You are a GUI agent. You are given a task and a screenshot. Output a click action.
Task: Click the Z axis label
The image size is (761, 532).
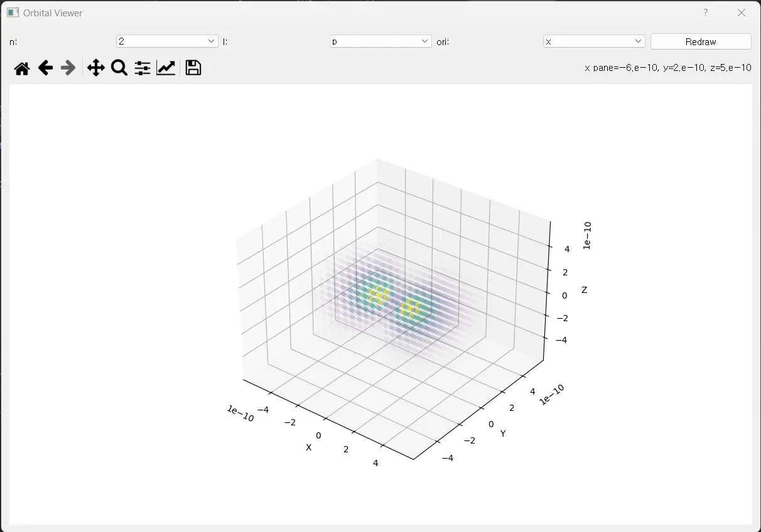[584, 290]
